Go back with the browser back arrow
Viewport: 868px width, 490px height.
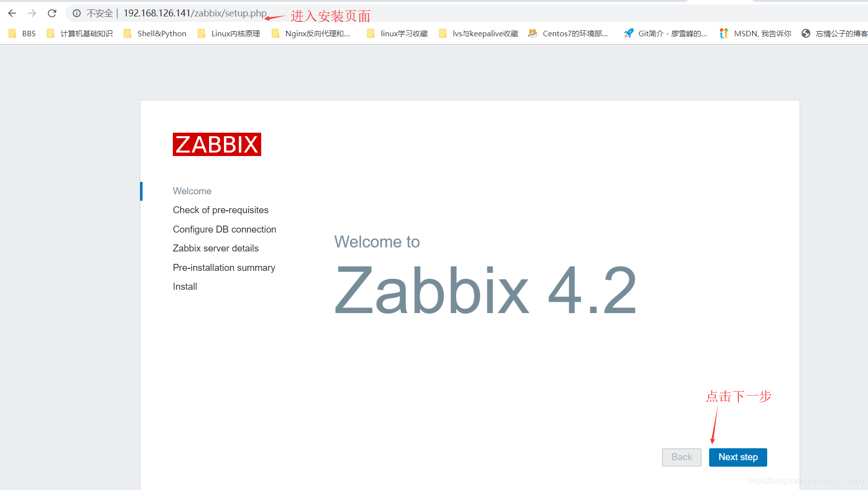pos(12,13)
